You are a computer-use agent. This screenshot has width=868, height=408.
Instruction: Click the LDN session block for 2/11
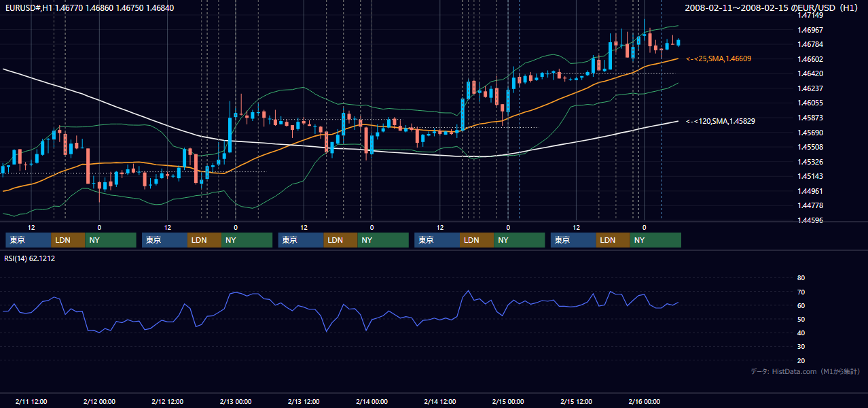tap(69, 240)
